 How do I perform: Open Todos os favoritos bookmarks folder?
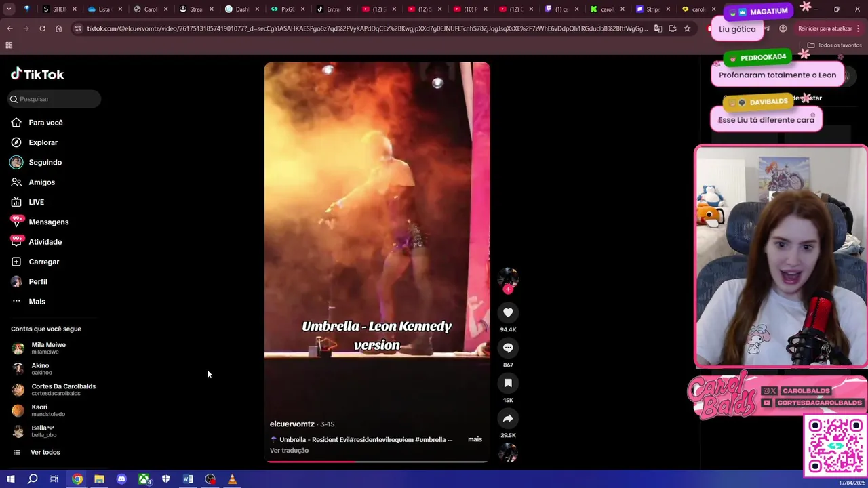tap(835, 45)
